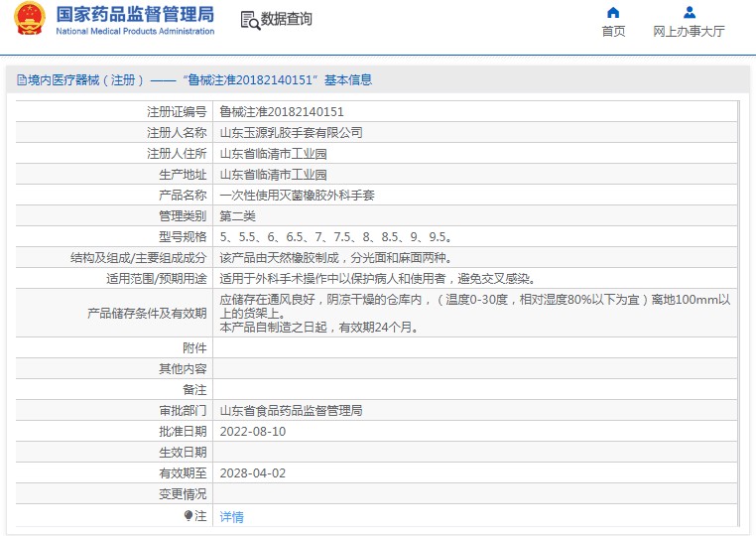Click storage conditions text 应储存在通风良好
756x536 pixels.
(475, 306)
